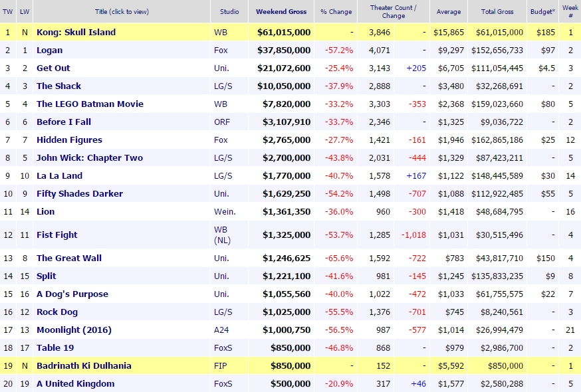581x392 pixels.
Task: Select the +205 theater change for Get Out
Action: pyautogui.click(x=416, y=68)
